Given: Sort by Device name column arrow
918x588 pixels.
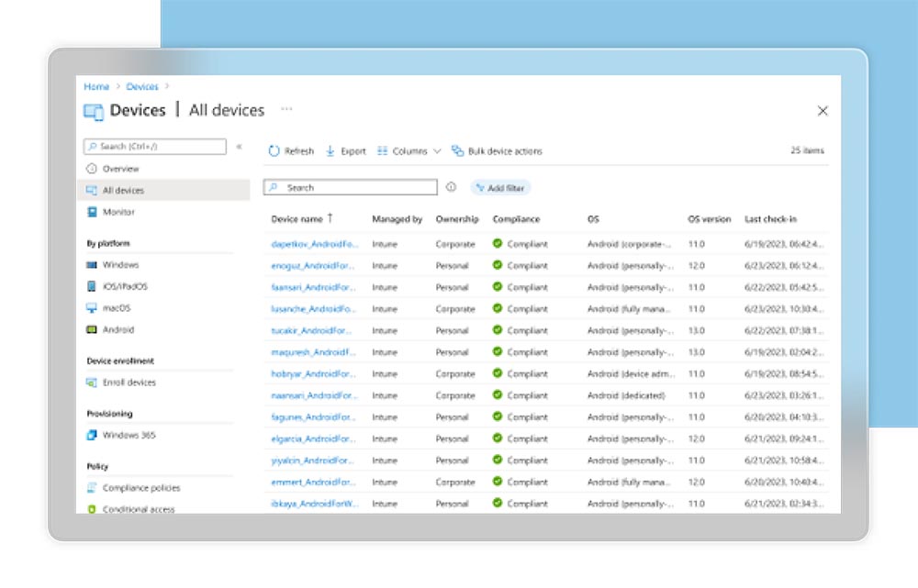Looking at the screenshot, I should [x=330, y=218].
